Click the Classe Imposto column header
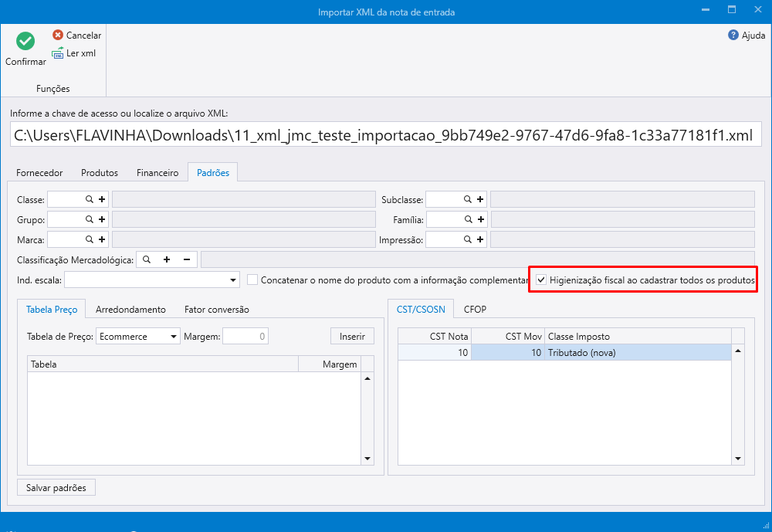The image size is (772, 532). 638,337
